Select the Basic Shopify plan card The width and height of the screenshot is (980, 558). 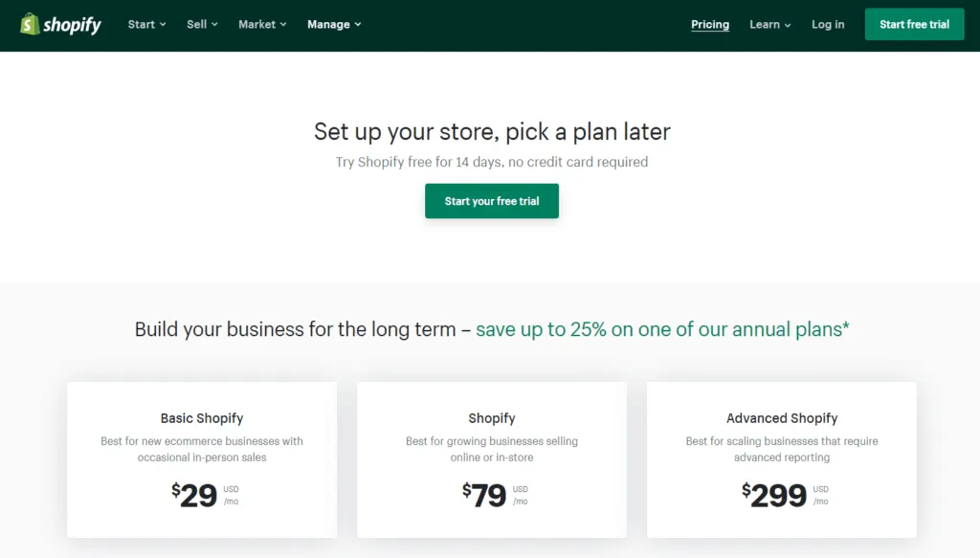202,460
